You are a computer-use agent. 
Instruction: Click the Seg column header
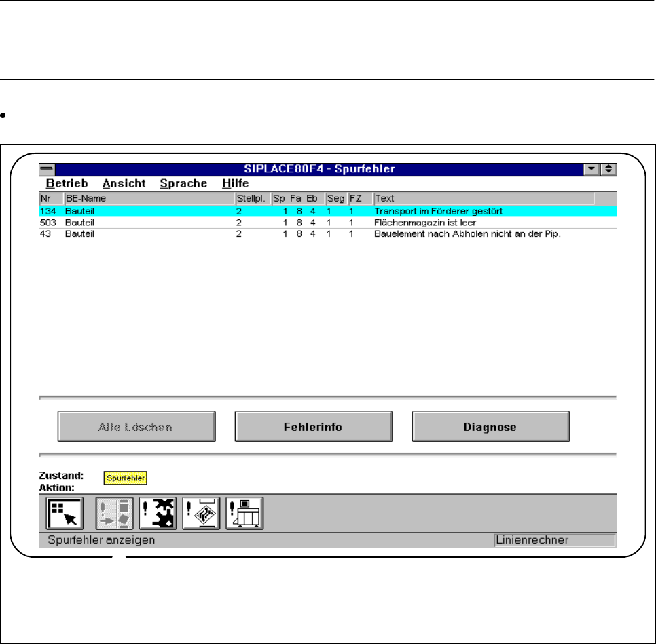pyautogui.click(x=336, y=198)
